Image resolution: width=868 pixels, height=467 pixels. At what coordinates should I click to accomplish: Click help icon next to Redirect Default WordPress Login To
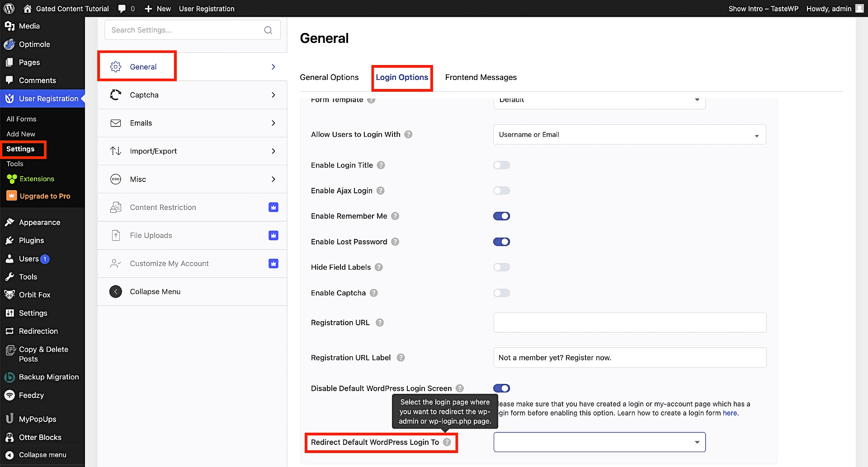447,442
